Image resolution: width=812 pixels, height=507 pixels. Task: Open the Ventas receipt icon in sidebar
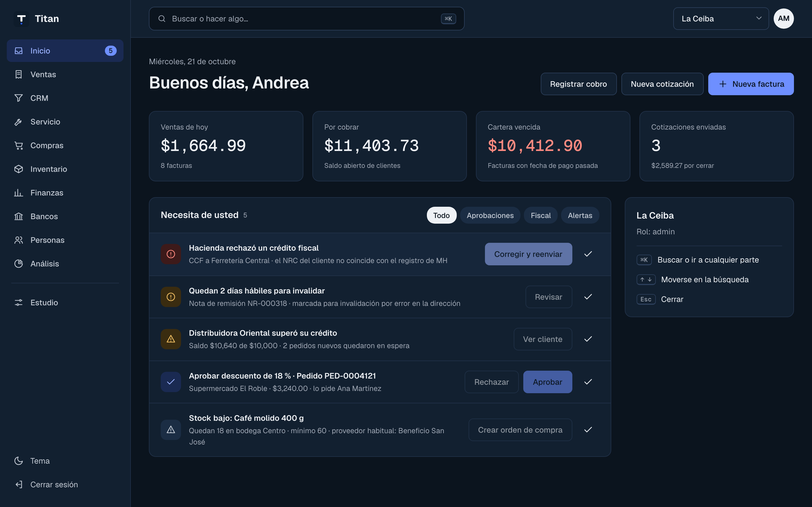(x=18, y=74)
